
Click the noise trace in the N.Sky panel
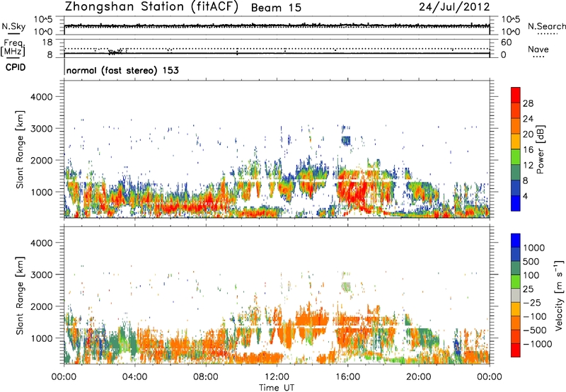pos(277,25)
